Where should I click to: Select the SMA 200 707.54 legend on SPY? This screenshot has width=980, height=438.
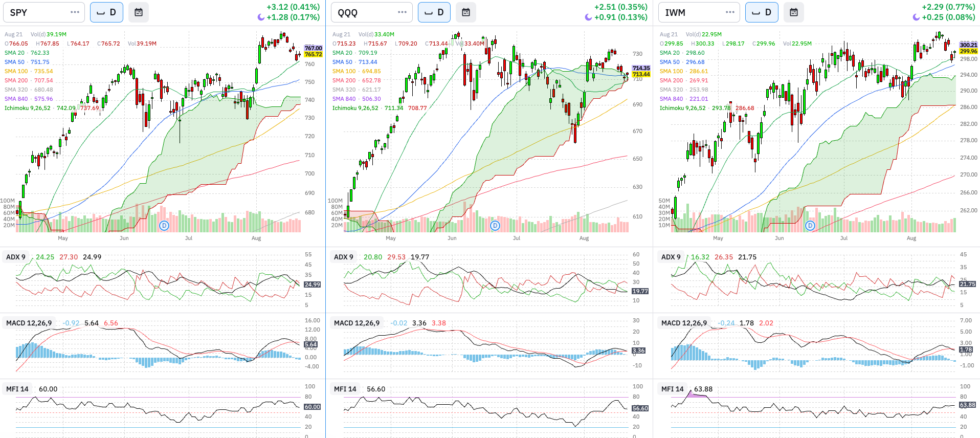[x=29, y=80]
